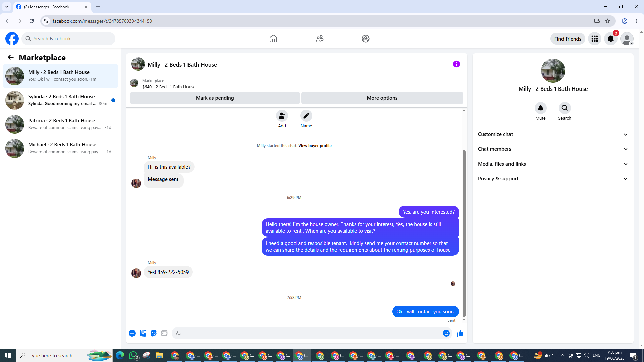
Task: Focus the Search Facebook field
Action: [x=69, y=39]
